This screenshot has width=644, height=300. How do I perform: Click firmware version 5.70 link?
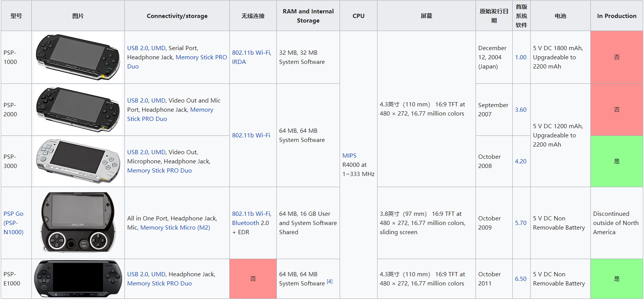521,223
